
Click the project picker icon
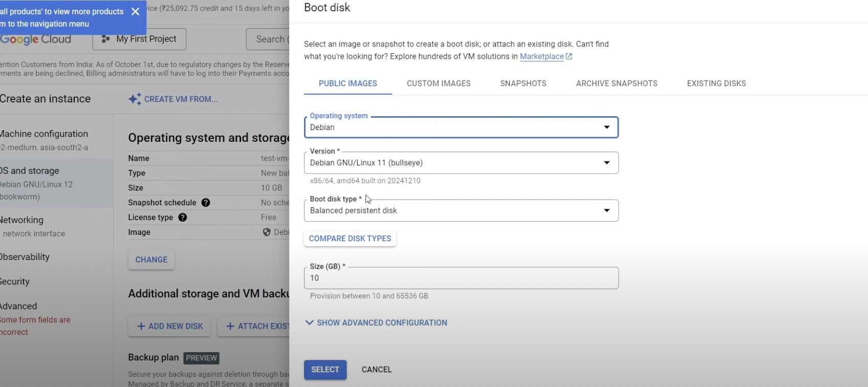click(106, 39)
